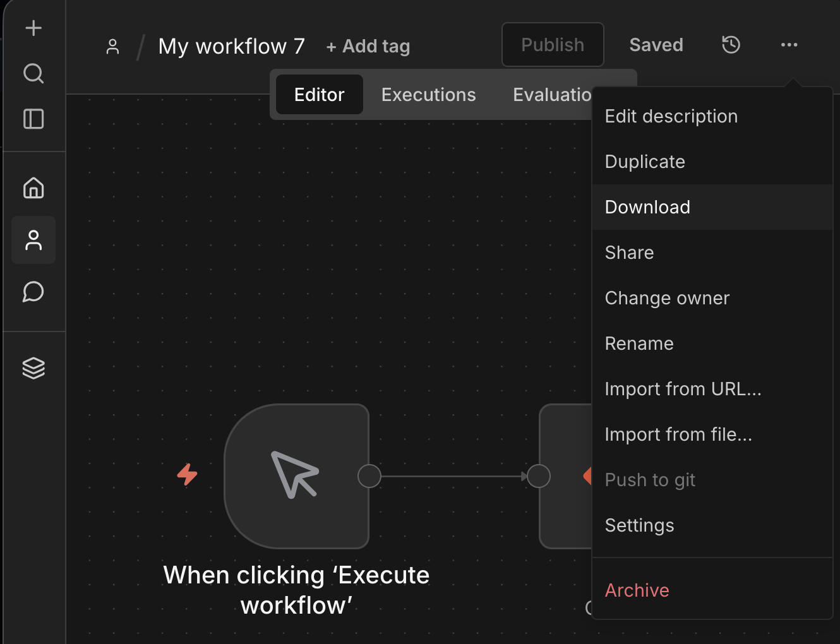The width and height of the screenshot is (840, 644).
Task: Choose Duplicate in the workflow menu
Action: (x=645, y=162)
